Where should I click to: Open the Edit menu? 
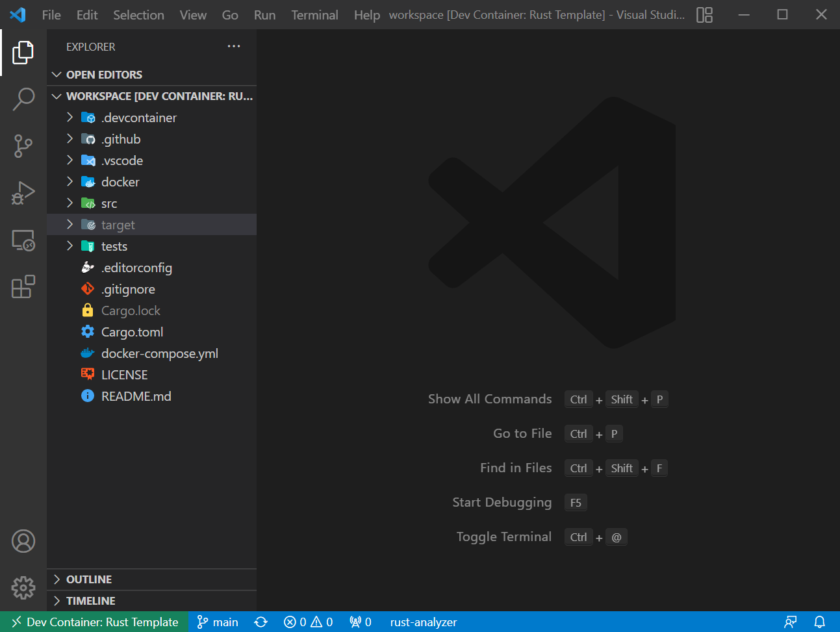tap(87, 15)
